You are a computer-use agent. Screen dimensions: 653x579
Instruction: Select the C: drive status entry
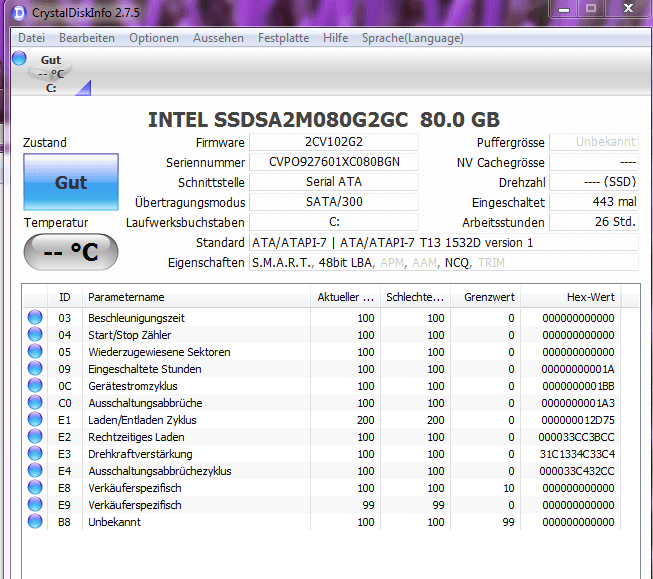(x=52, y=74)
